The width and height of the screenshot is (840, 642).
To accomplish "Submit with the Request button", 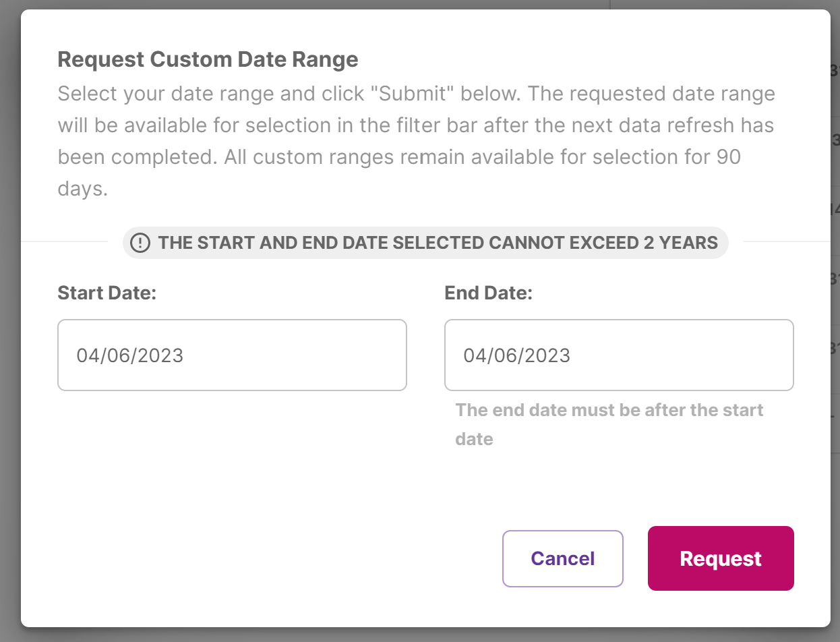I will click(721, 558).
